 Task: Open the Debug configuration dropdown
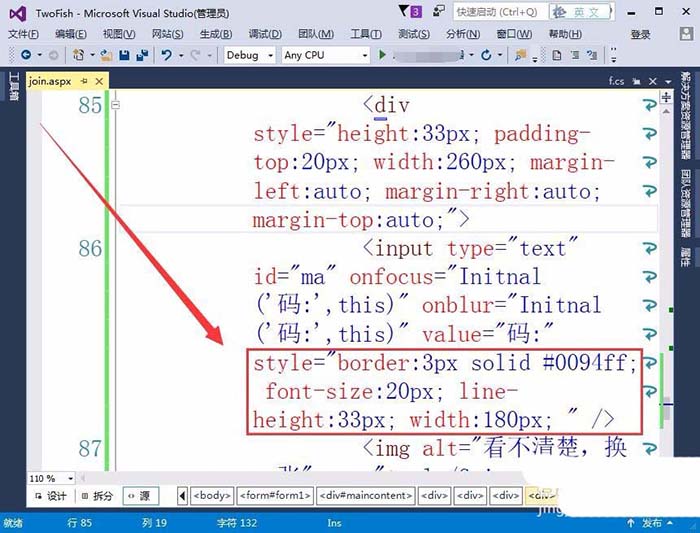pyautogui.click(x=250, y=55)
